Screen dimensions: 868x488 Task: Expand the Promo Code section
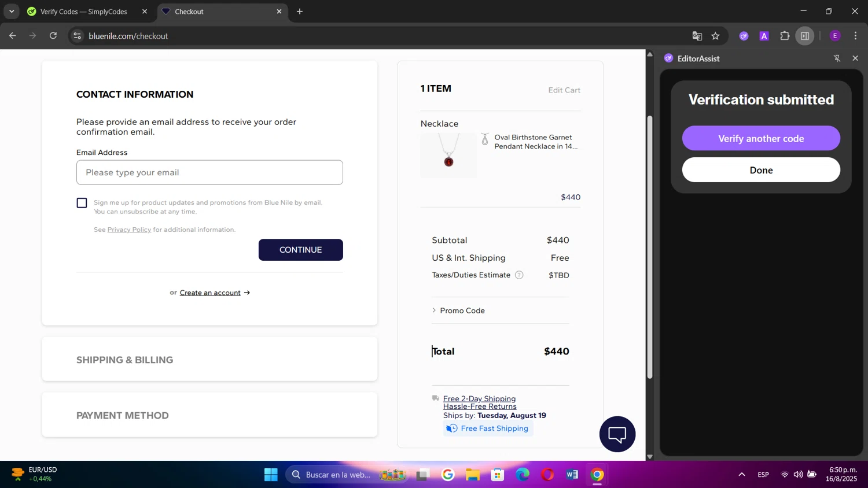tap(458, 310)
